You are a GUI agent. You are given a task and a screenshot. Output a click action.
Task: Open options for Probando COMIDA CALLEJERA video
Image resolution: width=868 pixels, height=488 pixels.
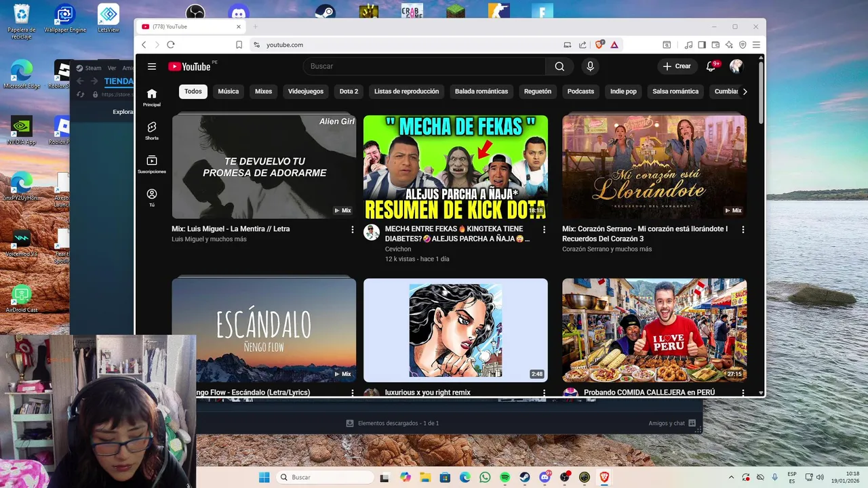coord(743,392)
